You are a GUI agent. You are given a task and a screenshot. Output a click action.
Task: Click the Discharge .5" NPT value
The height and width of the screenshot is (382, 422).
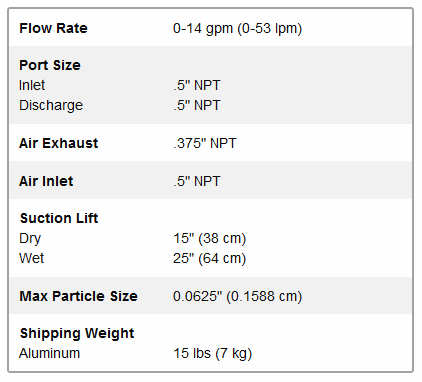pyautogui.click(x=197, y=105)
